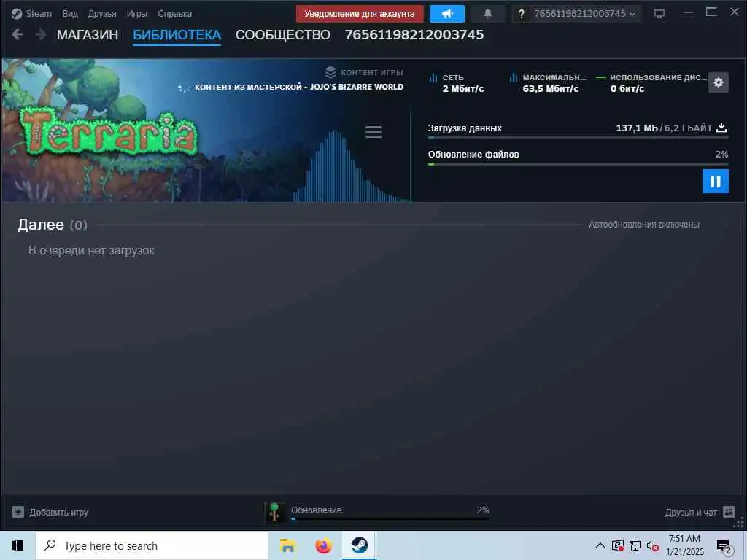Go to the МАГАЗИН tab

tap(88, 35)
